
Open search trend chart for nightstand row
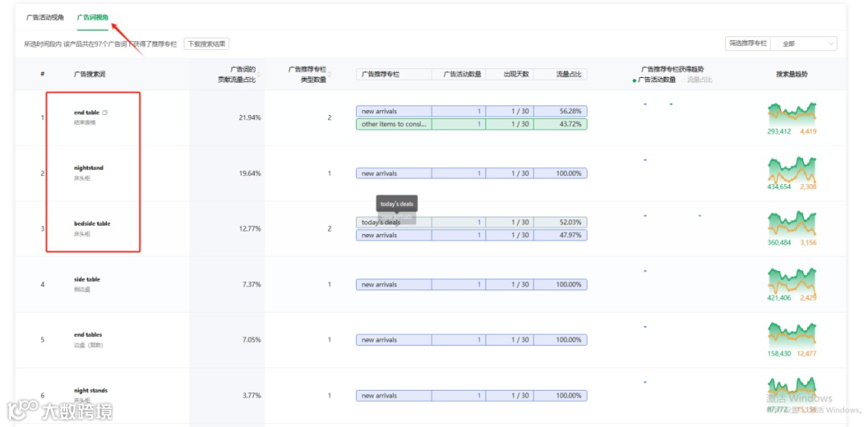tap(792, 170)
